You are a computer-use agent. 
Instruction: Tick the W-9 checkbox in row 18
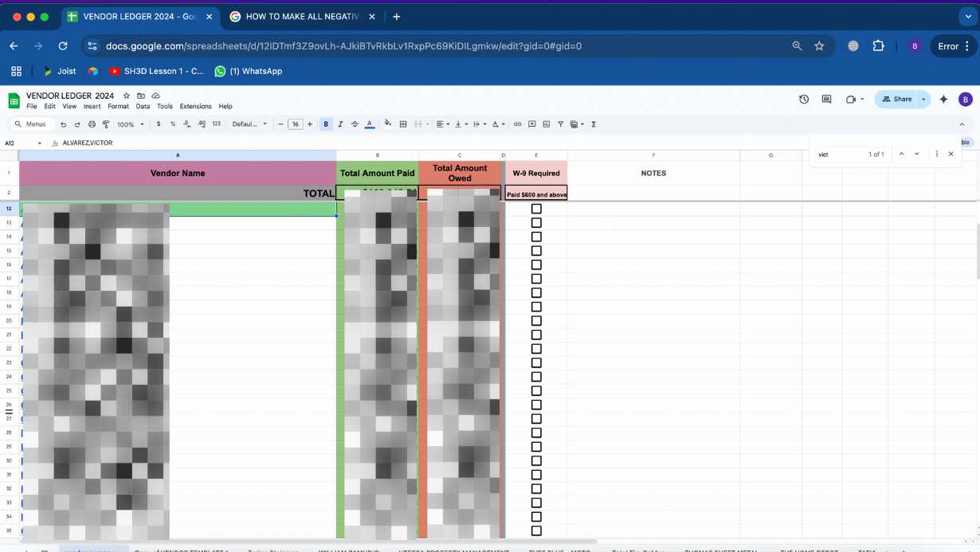pos(536,292)
